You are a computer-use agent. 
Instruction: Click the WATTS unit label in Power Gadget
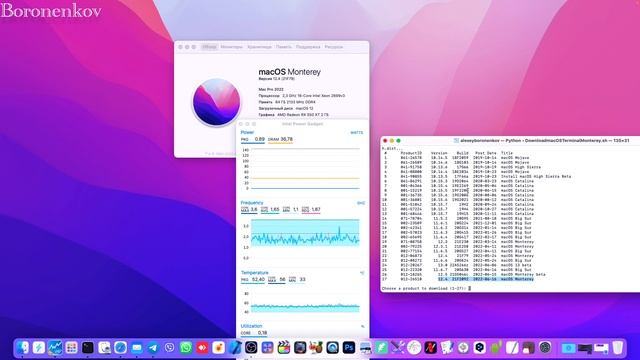(x=357, y=133)
